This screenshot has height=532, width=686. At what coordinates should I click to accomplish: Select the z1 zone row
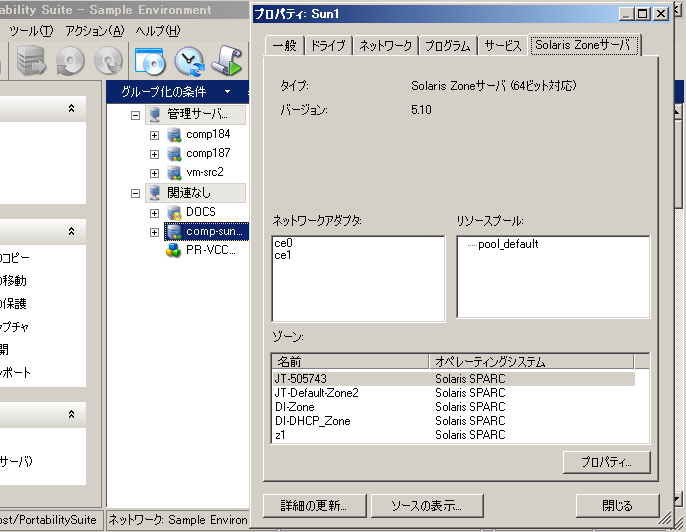pyautogui.click(x=454, y=435)
